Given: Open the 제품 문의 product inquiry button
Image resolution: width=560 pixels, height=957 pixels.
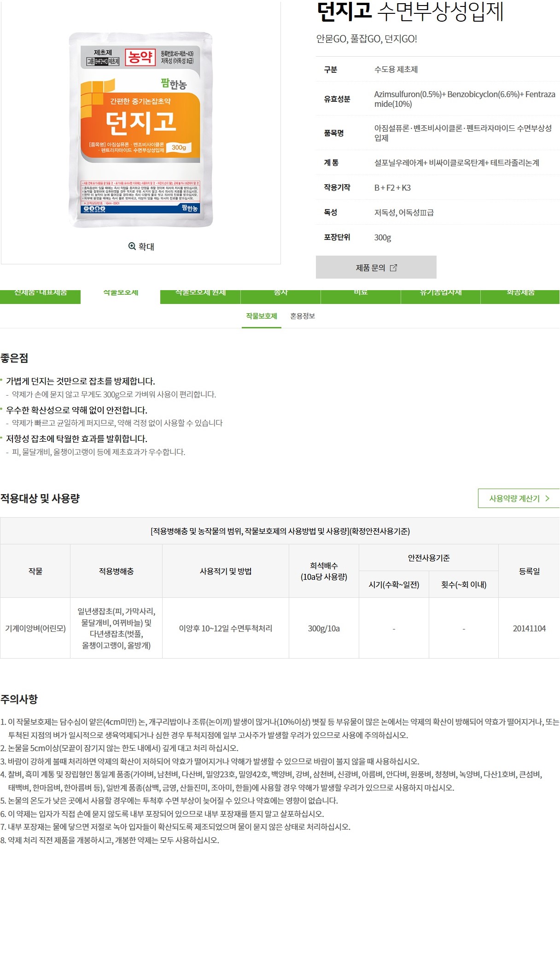Looking at the screenshot, I should 376,267.
